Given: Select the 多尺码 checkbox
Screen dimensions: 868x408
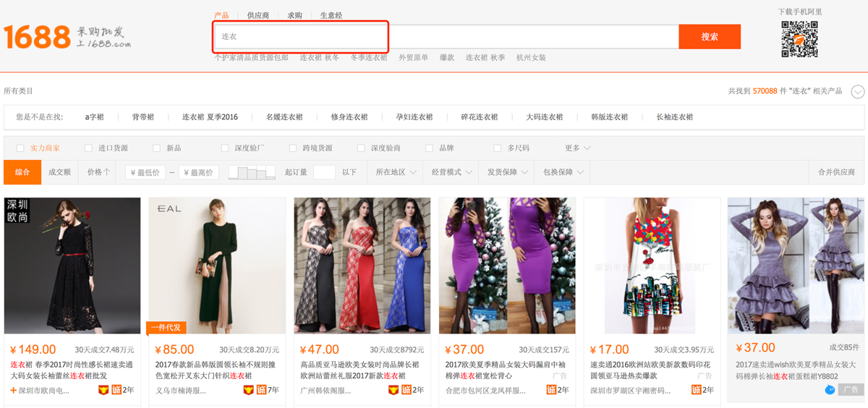Looking at the screenshot, I should point(497,148).
